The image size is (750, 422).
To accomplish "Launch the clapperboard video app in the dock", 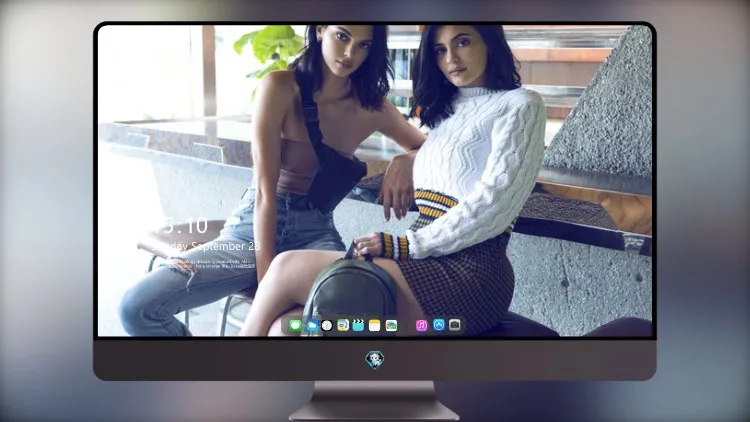I will [358, 326].
